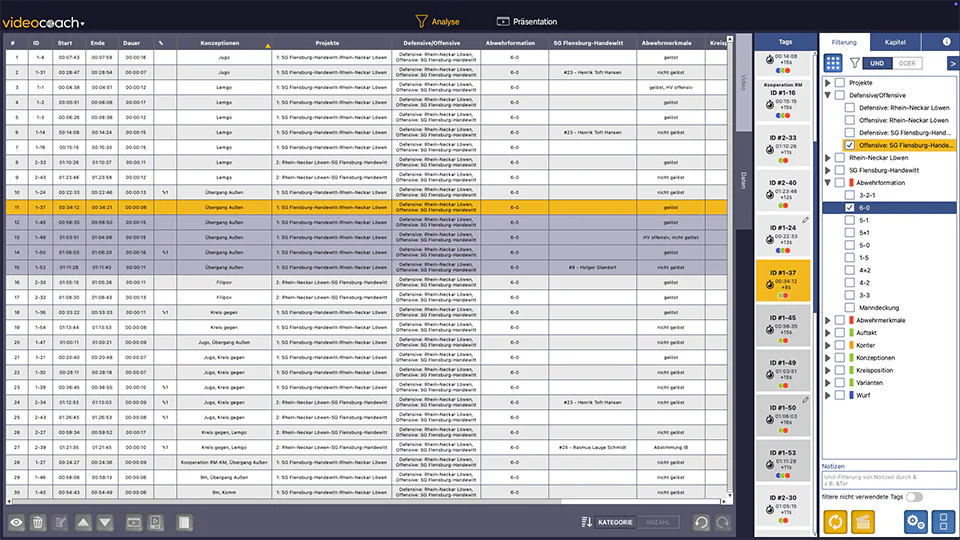Image resolution: width=960 pixels, height=540 pixels.
Task: Click the edit entry pencil icon in bottom toolbar
Action: pyautogui.click(x=61, y=522)
